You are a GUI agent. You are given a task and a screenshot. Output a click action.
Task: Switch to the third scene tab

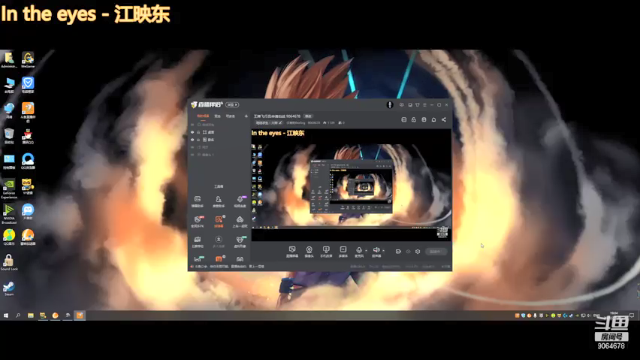[230, 116]
